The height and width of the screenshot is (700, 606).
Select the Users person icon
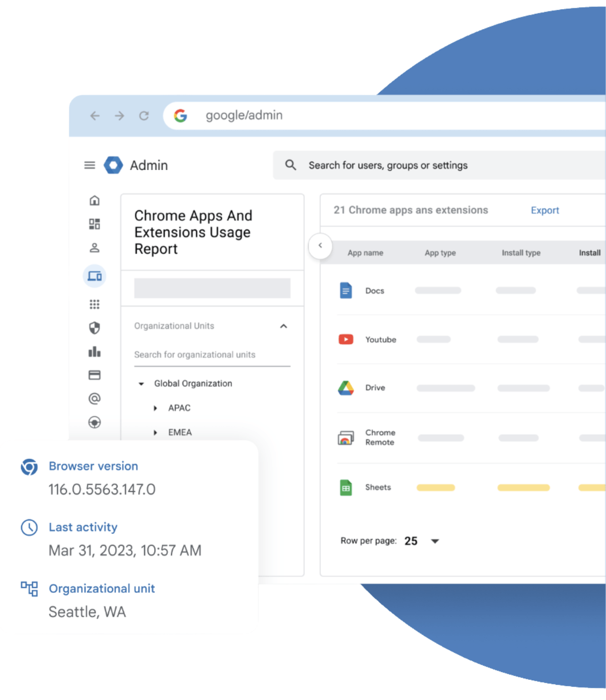pyautogui.click(x=94, y=248)
